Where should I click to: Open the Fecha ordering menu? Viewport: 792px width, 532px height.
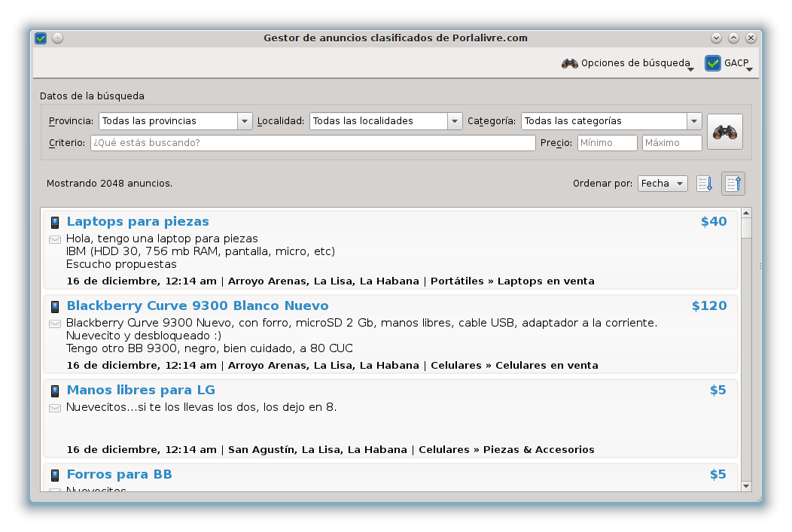point(662,183)
